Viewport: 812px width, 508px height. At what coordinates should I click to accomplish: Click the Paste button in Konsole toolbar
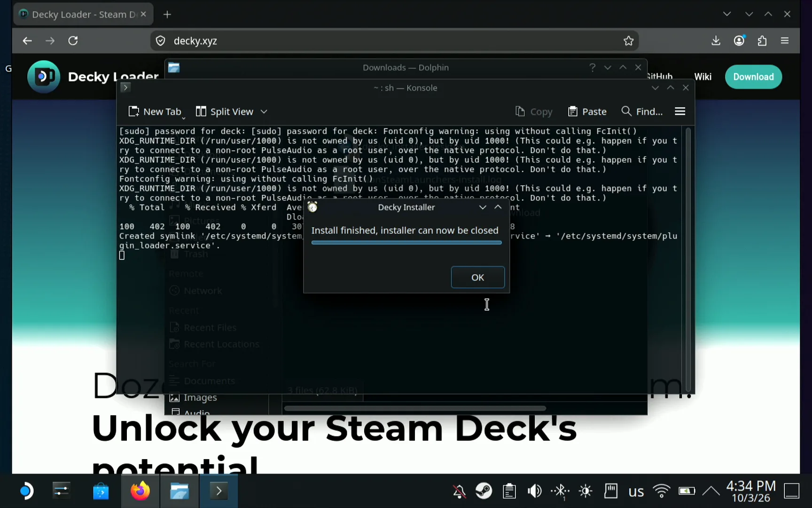587,111
